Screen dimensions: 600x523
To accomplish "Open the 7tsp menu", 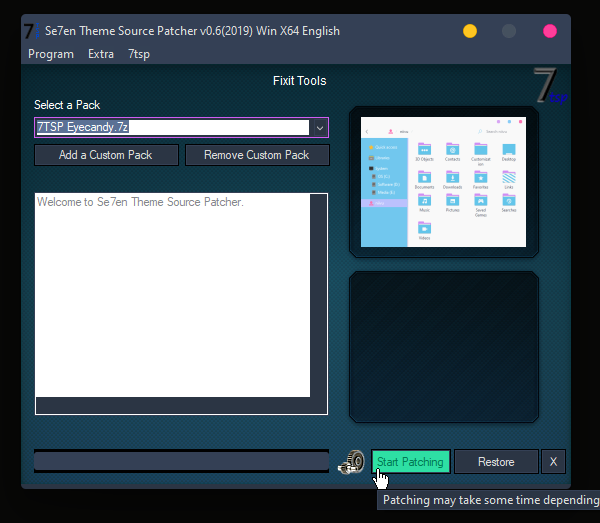I will tap(139, 54).
